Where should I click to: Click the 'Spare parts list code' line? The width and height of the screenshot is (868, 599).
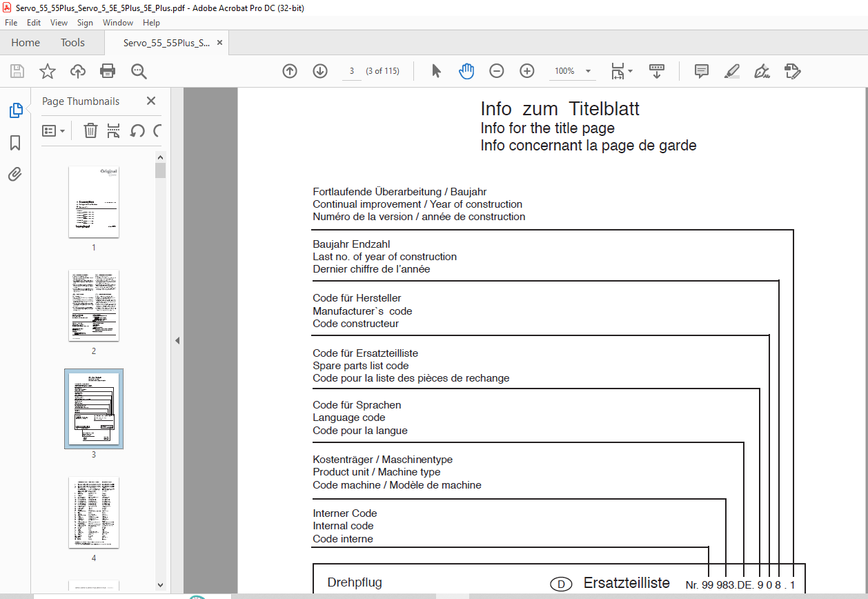point(361,366)
